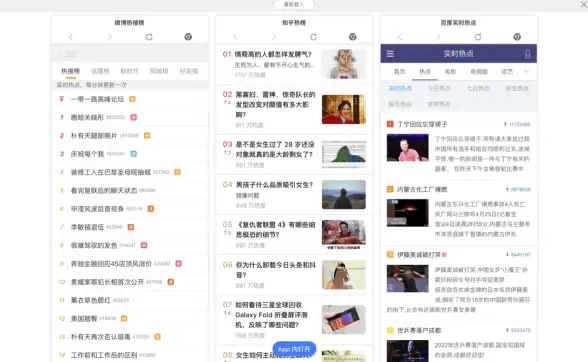
Task: Reload the 知乎热榜 panel with its refresh icon
Action: (x=314, y=37)
